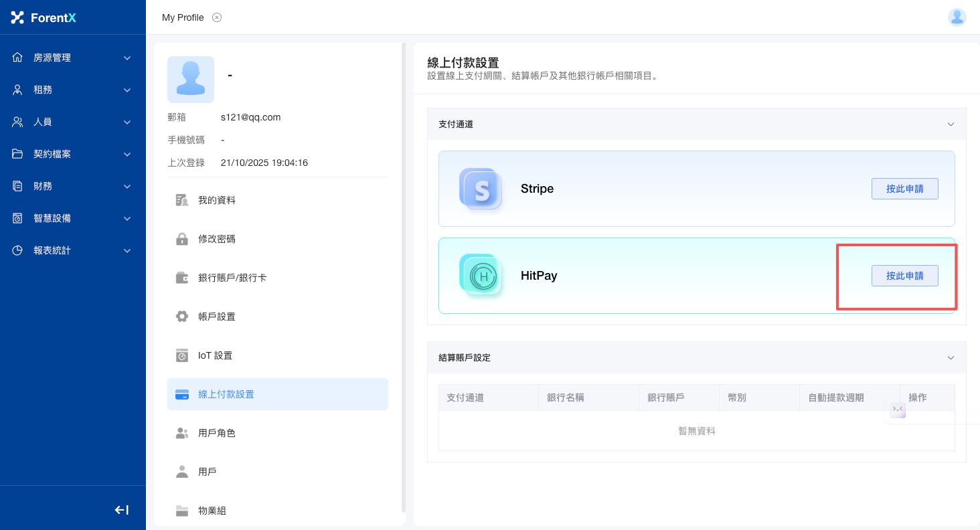Apply for Stripe with 按此申請 button
The image size is (980, 530).
(904, 189)
